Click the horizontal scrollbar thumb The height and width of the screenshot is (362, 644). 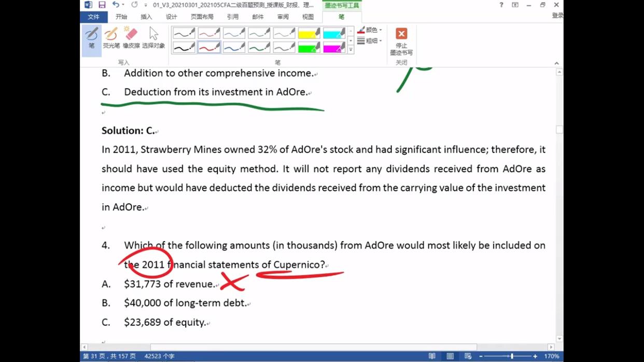(x=313, y=347)
